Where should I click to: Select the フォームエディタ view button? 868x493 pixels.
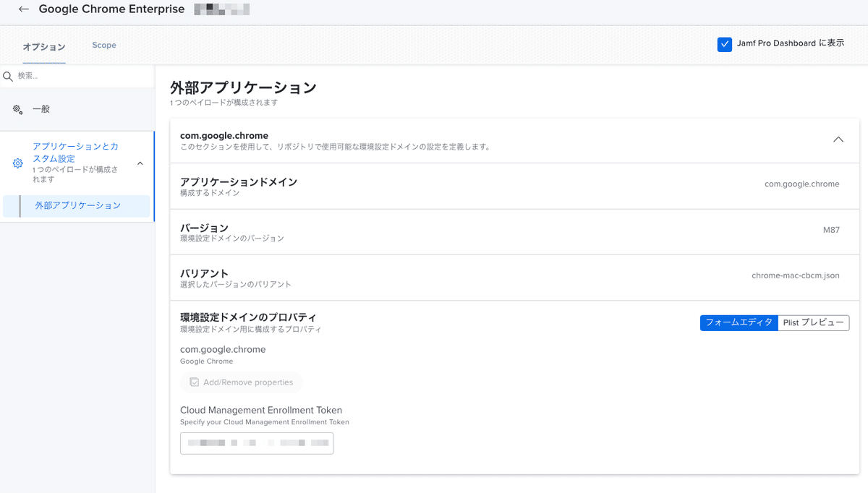click(x=739, y=323)
